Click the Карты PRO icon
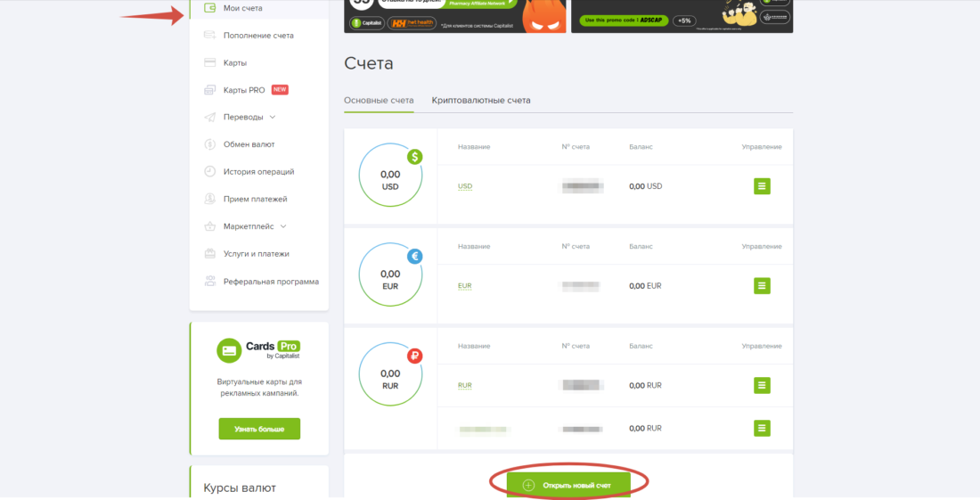The image size is (980, 500). [x=210, y=90]
